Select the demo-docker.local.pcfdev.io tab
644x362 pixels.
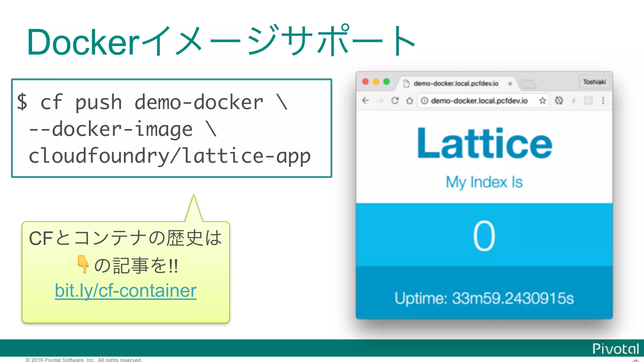456,83
